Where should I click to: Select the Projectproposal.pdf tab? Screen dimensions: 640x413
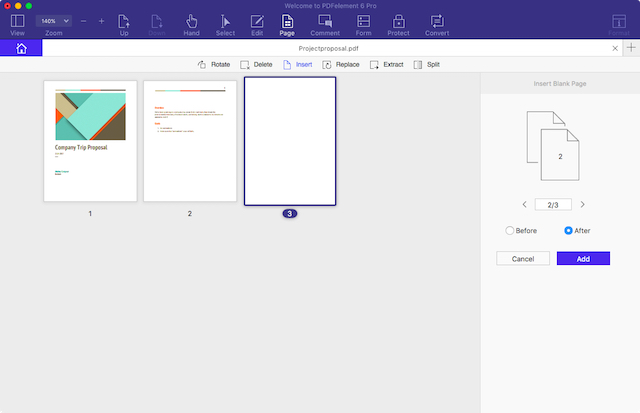(329, 48)
